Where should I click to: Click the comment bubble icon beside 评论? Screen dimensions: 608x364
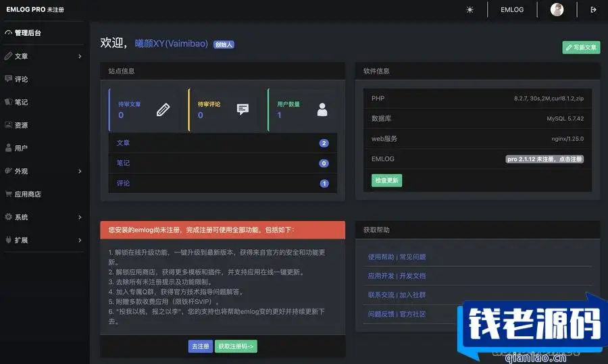point(8,79)
